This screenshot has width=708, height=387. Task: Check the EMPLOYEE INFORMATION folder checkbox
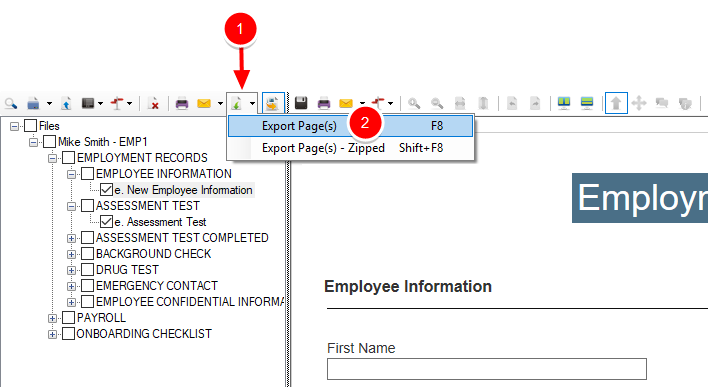pos(87,174)
